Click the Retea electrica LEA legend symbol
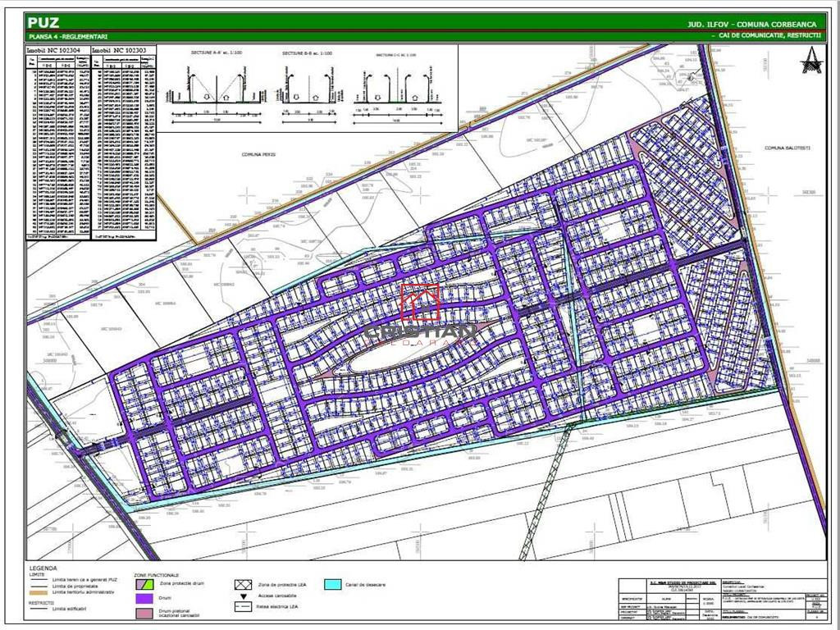 point(244,607)
